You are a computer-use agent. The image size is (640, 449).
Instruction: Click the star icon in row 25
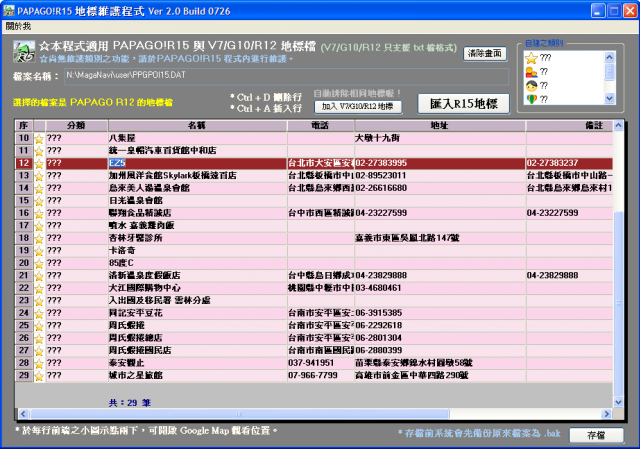[x=39, y=326]
